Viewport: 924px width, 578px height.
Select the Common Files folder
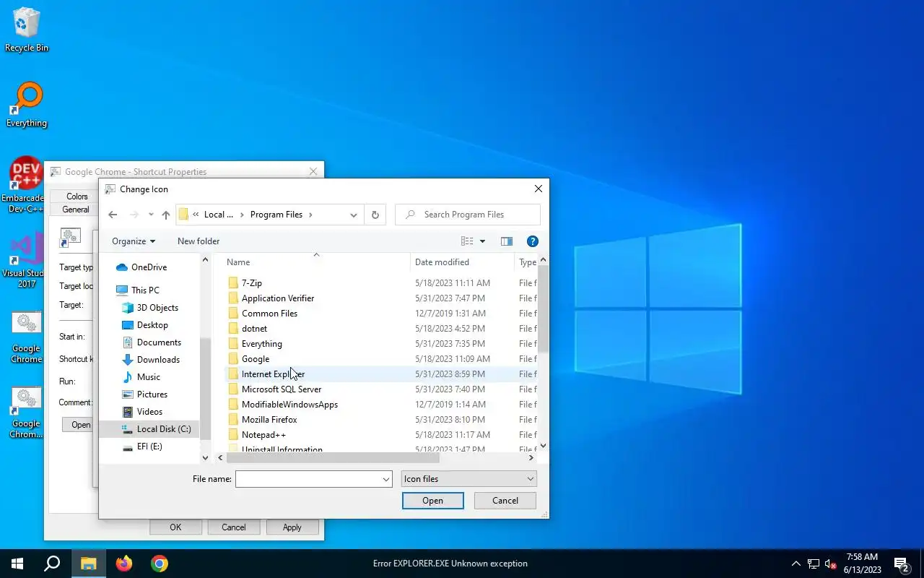pyautogui.click(x=269, y=314)
